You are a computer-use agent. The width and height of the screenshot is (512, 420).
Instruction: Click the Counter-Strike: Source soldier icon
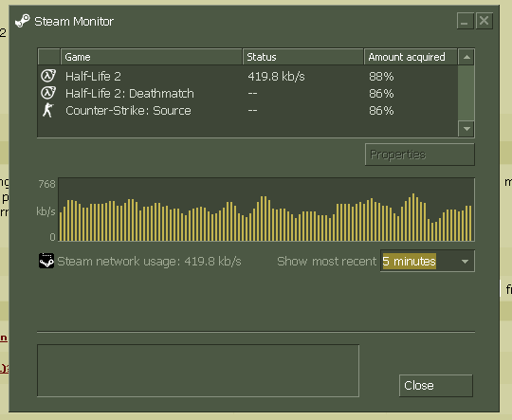pyautogui.click(x=48, y=110)
